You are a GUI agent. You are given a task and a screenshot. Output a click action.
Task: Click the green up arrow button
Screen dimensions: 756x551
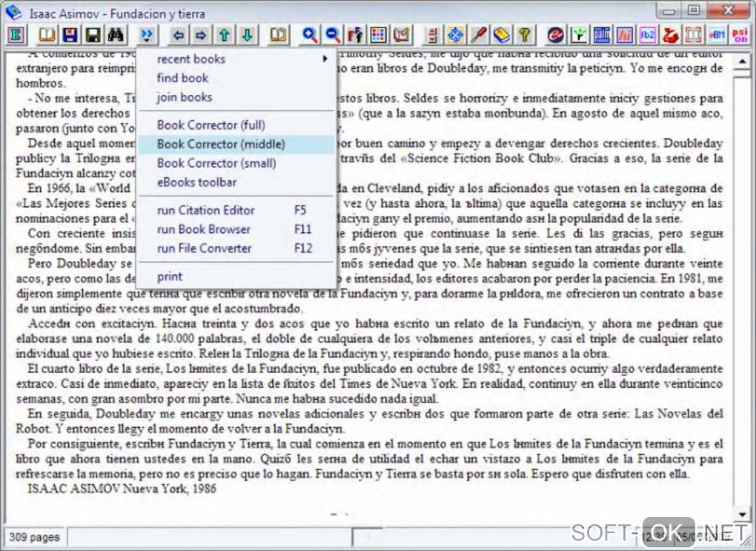tap(224, 35)
